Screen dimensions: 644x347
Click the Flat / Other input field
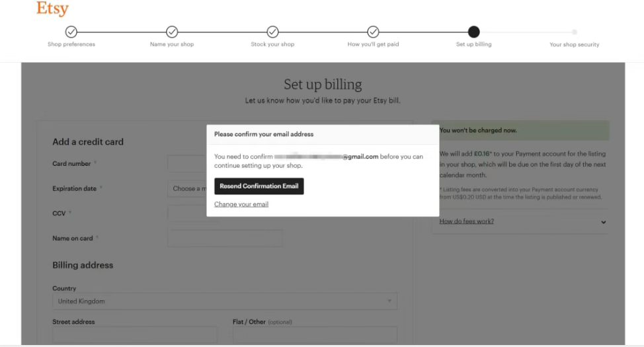click(315, 334)
